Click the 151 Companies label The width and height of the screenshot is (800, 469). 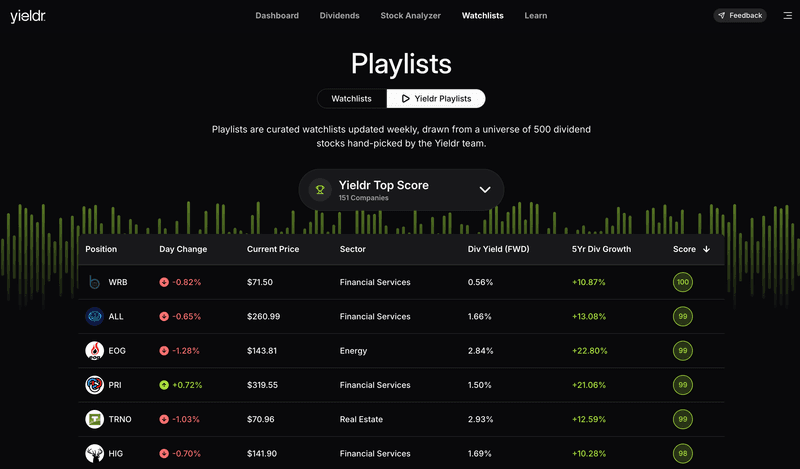[363, 198]
